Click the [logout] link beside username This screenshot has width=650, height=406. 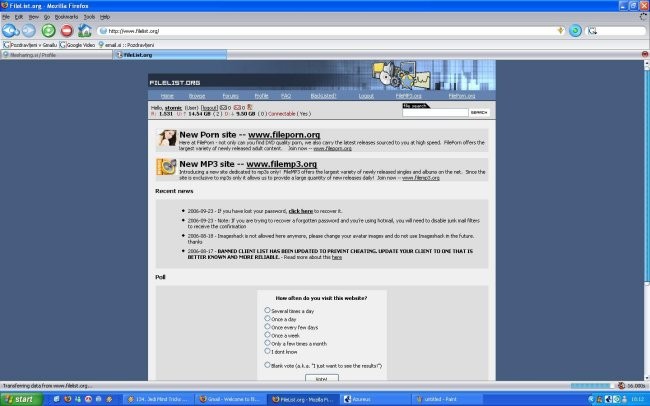coord(209,108)
